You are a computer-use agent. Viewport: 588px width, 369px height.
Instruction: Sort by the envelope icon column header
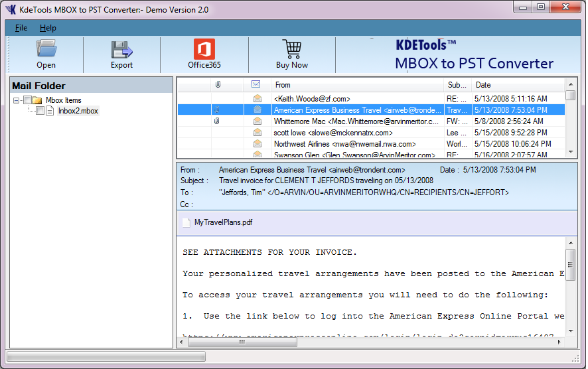click(256, 84)
